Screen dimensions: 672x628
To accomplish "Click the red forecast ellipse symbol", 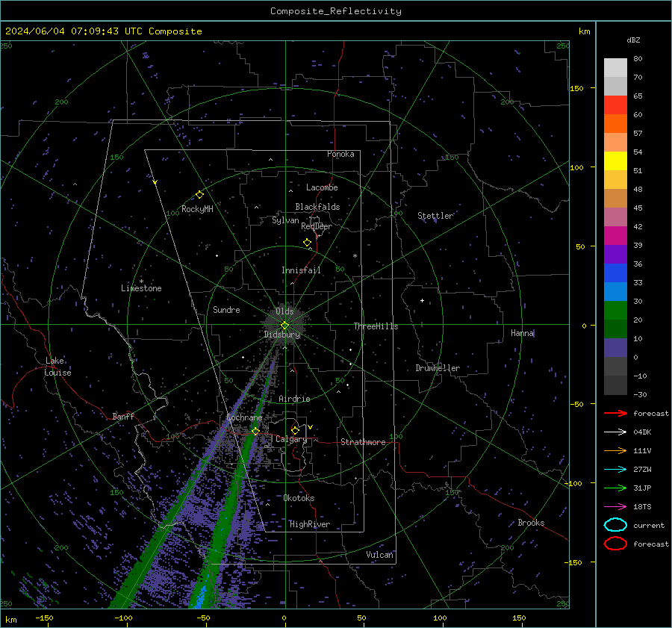I will [x=615, y=544].
